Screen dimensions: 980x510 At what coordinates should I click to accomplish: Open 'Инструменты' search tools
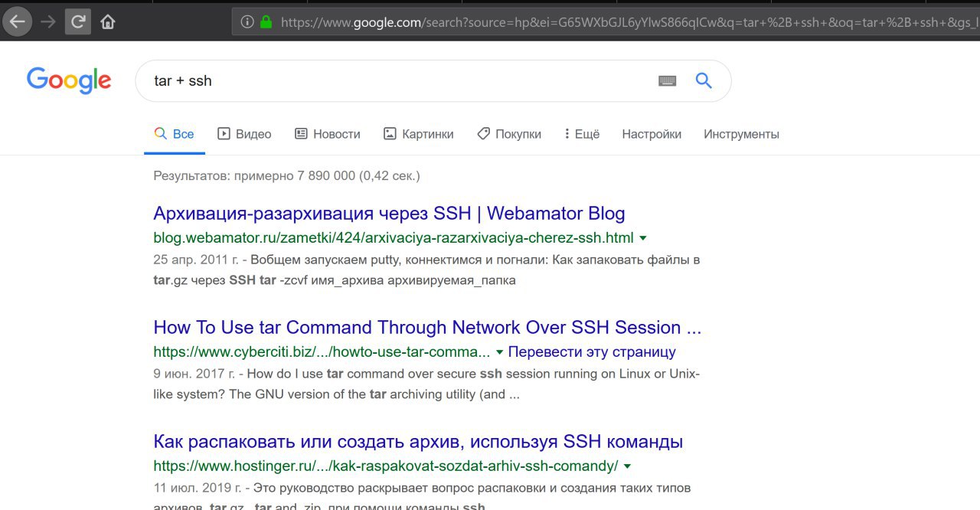[x=741, y=134]
